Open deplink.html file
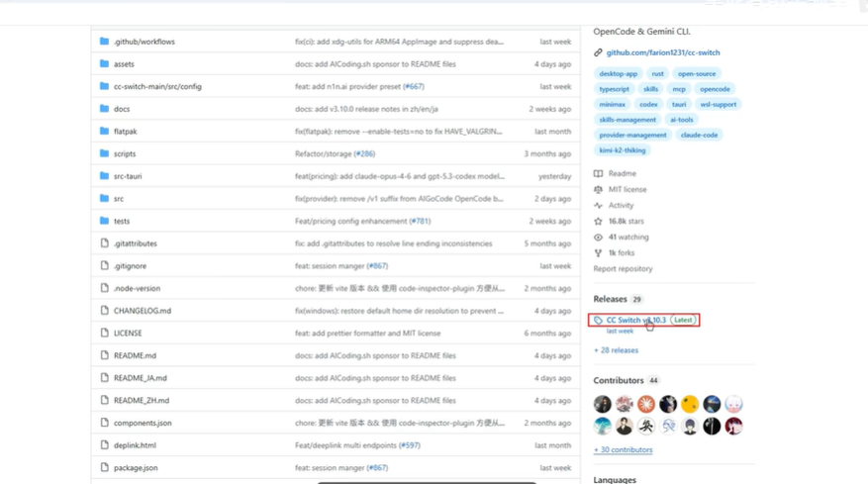Screen dimensions: 868x484 coord(135,445)
